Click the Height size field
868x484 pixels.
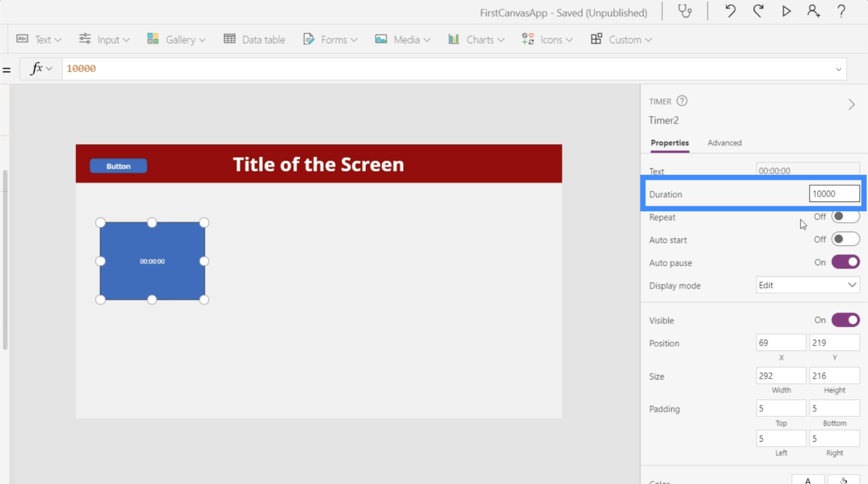pyautogui.click(x=834, y=376)
